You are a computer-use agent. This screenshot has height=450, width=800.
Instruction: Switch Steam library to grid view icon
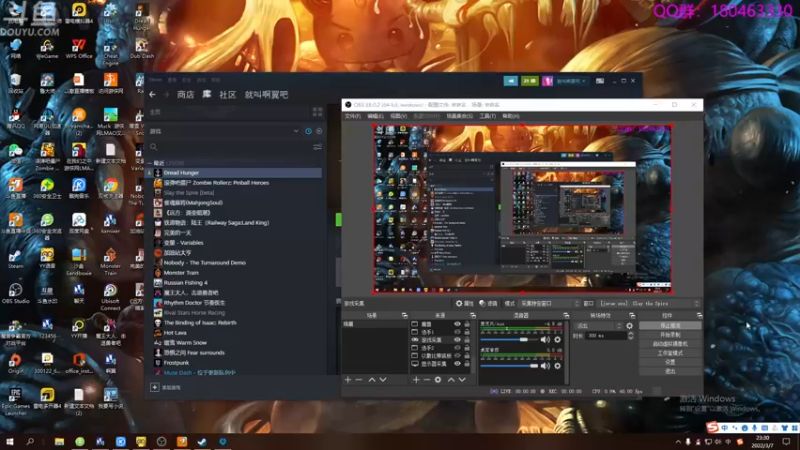pos(317,112)
